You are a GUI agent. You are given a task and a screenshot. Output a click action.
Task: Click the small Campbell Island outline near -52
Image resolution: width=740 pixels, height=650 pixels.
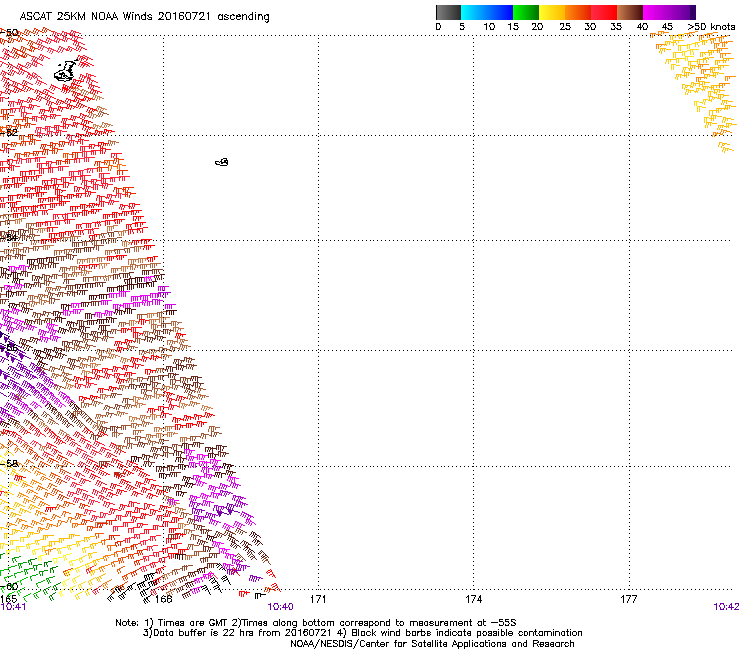pyautogui.click(x=222, y=162)
